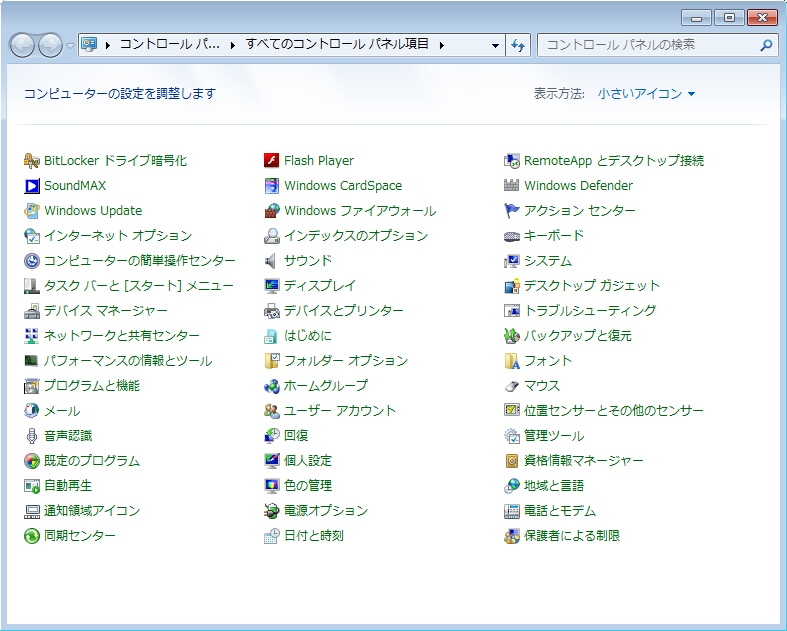Open the 表示方法 小さいアイコン dropdown
This screenshot has height=631, width=787.
pos(646,93)
